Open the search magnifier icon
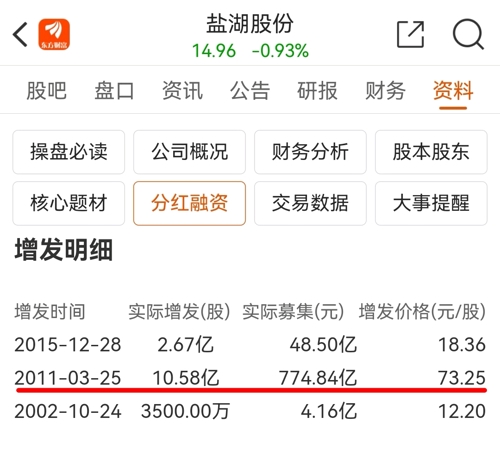The width and height of the screenshot is (500, 460). 468,34
